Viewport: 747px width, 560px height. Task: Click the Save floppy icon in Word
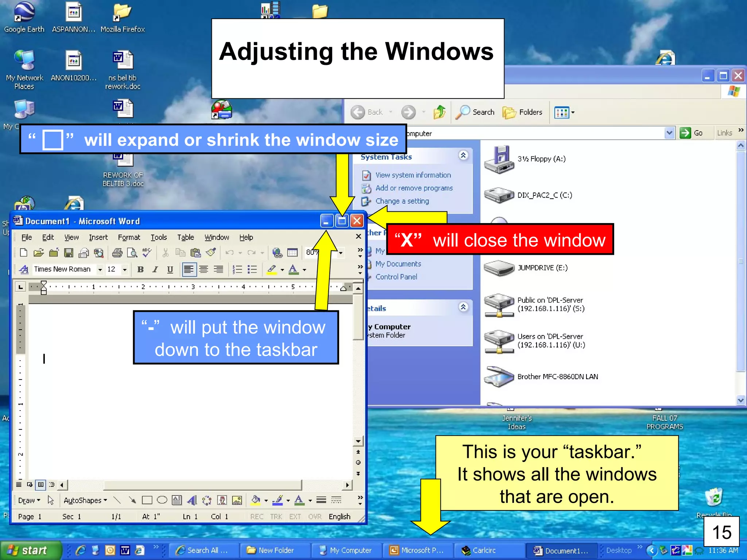(69, 252)
